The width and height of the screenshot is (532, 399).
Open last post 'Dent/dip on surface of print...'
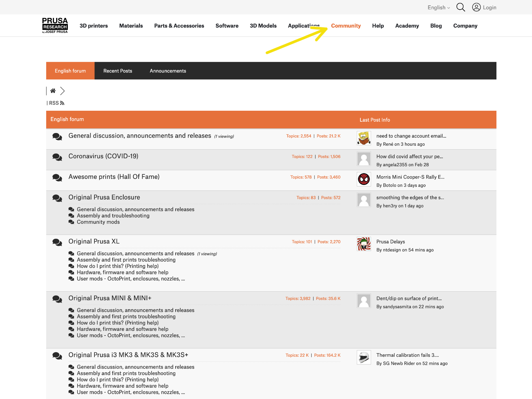[409, 299]
